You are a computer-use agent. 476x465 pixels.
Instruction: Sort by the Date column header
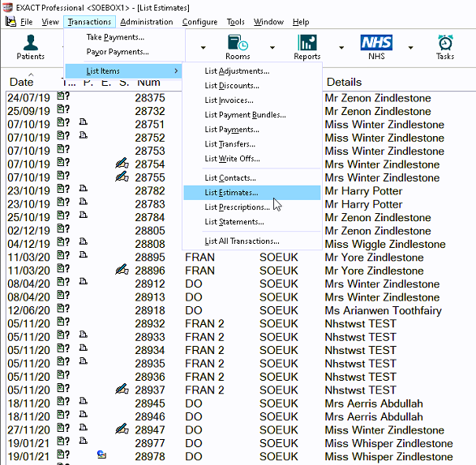click(21, 82)
